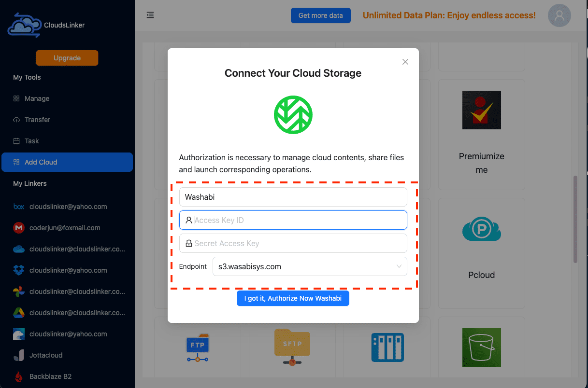Click the Google Photos pinwheel icon
This screenshot has width=588, height=388.
tap(19, 291)
